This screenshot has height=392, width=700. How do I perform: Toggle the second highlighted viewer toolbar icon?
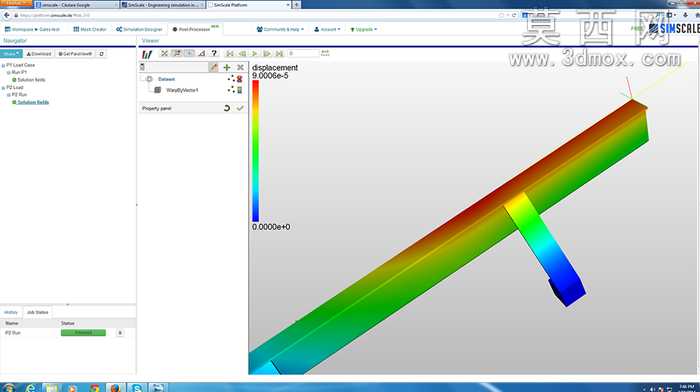[x=177, y=54]
